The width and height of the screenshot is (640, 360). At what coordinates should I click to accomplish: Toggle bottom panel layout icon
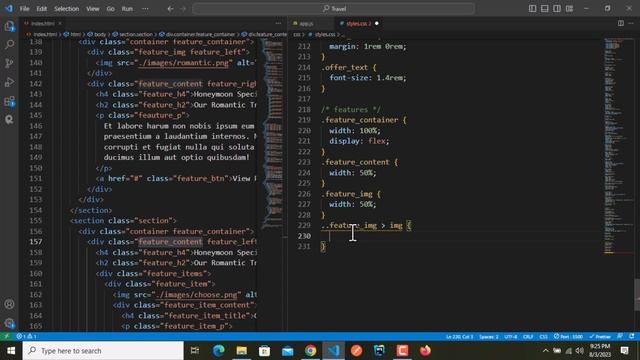click(544, 9)
